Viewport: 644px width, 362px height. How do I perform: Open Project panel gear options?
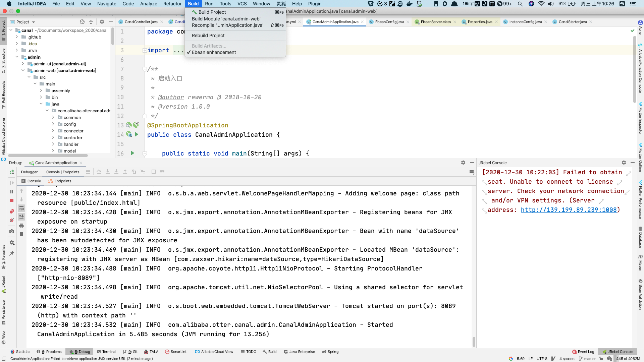point(102,22)
